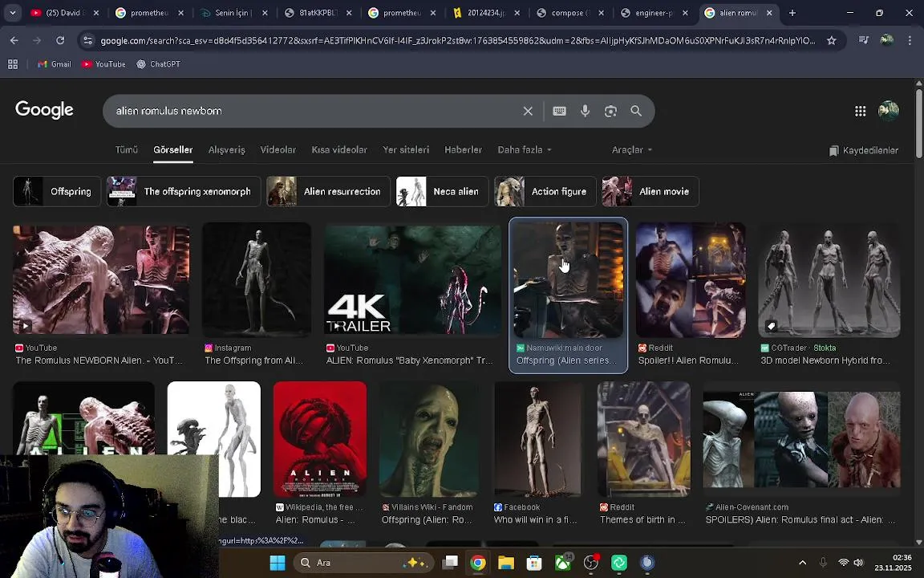Open Chrome from the taskbar
Viewport: 924px width, 578px height.
click(x=478, y=563)
